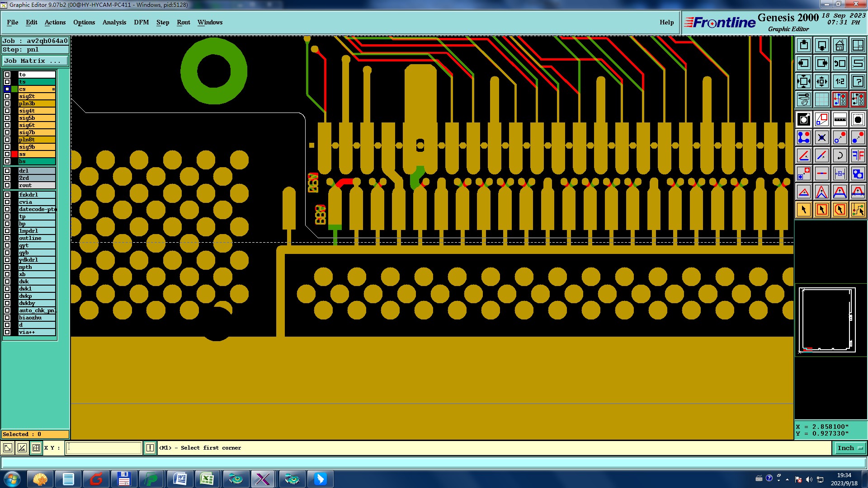Activate the rotate feature tool
The width and height of the screenshot is (868, 488).
[840, 155]
